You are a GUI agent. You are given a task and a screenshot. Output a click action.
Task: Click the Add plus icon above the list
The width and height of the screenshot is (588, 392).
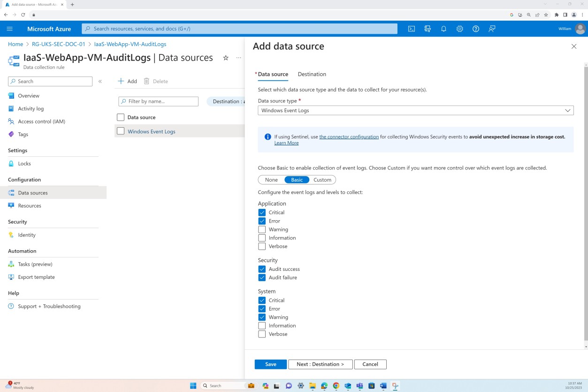coord(127,81)
